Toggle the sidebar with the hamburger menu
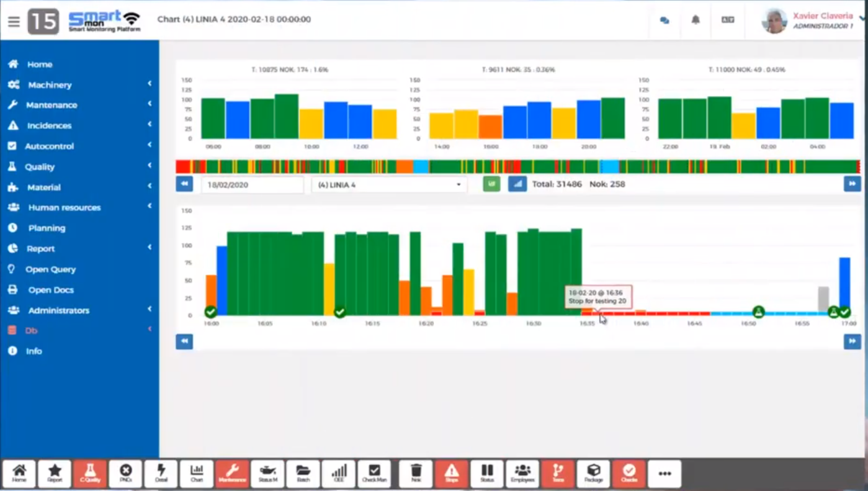This screenshot has height=491, width=868. pyautogui.click(x=14, y=22)
